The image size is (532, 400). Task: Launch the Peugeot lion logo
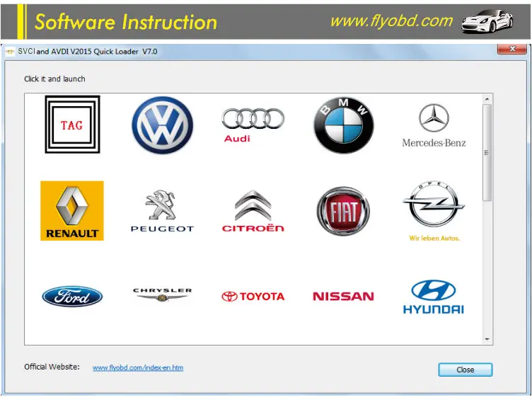(162, 211)
